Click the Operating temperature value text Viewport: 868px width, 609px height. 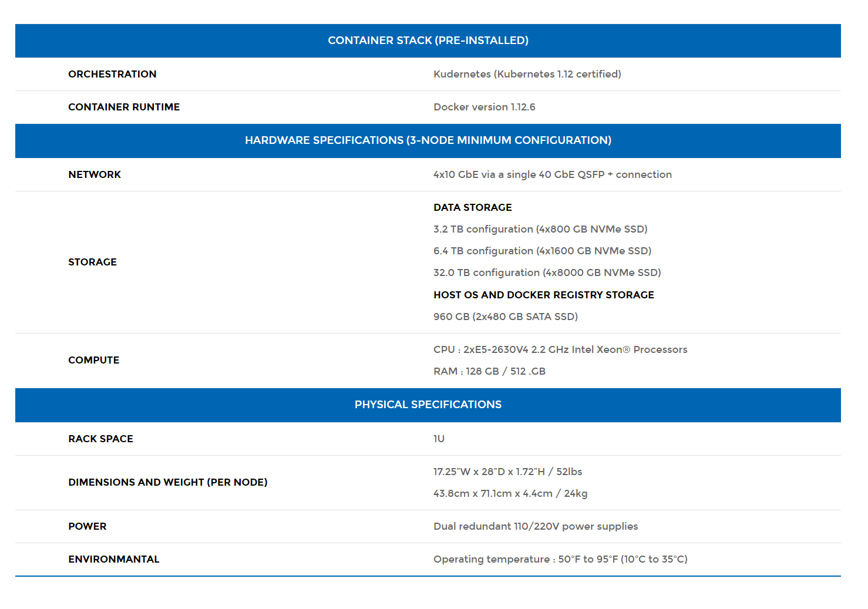click(560, 559)
